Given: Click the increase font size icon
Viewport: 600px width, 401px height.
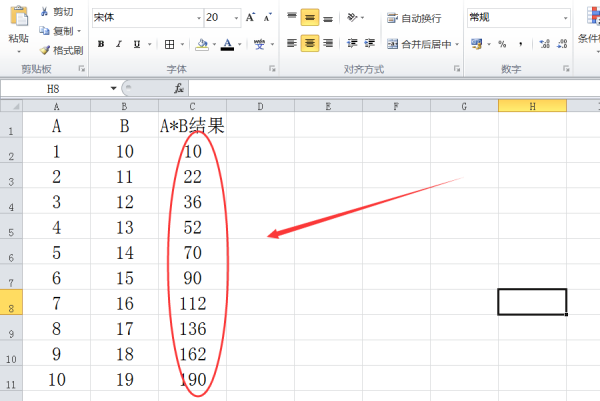Looking at the screenshot, I should 250,17.
